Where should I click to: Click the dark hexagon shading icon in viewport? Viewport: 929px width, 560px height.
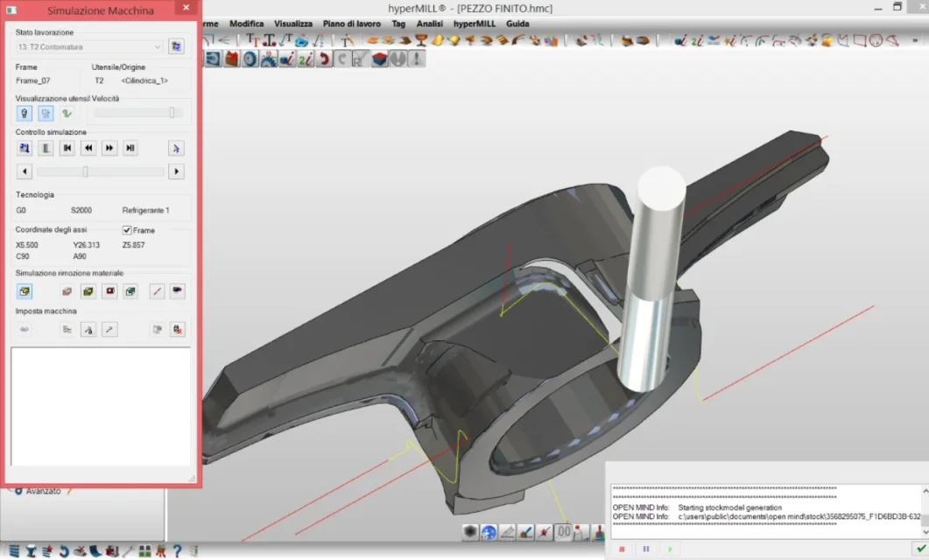point(470,533)
